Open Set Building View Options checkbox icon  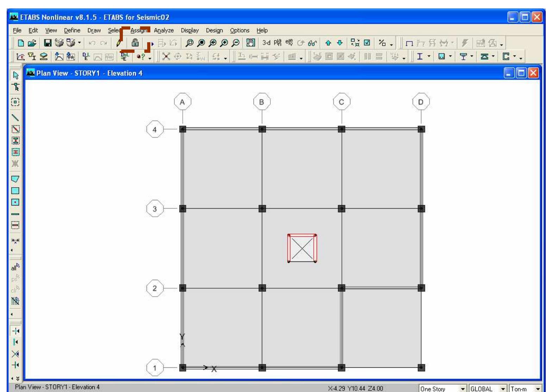click(x=367, y=43)
